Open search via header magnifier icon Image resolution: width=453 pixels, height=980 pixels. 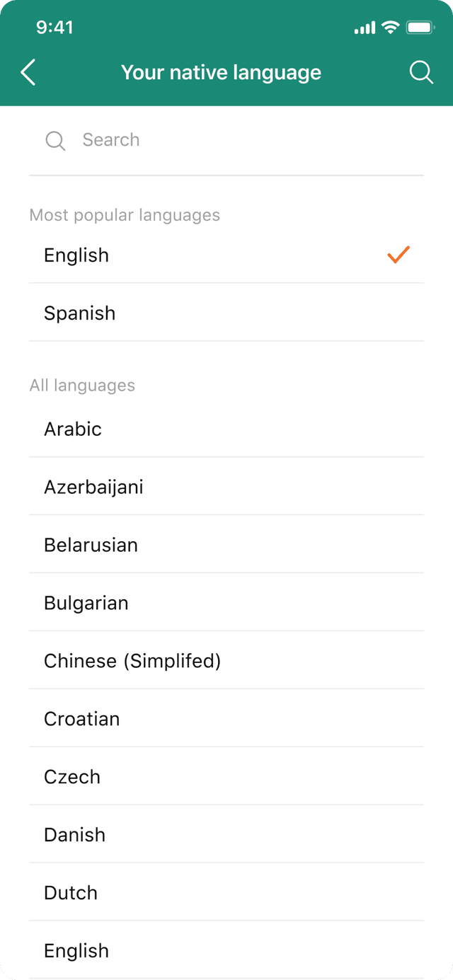coord(421,72)
